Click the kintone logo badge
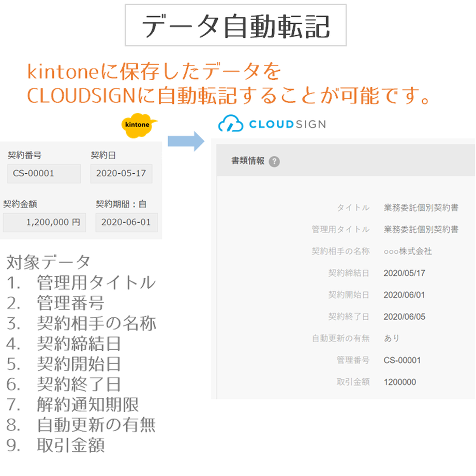 click(x=139, y=125)
